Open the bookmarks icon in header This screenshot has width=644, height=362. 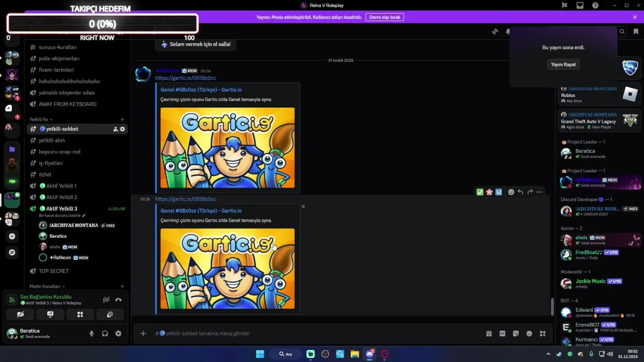tap(636, 31)
